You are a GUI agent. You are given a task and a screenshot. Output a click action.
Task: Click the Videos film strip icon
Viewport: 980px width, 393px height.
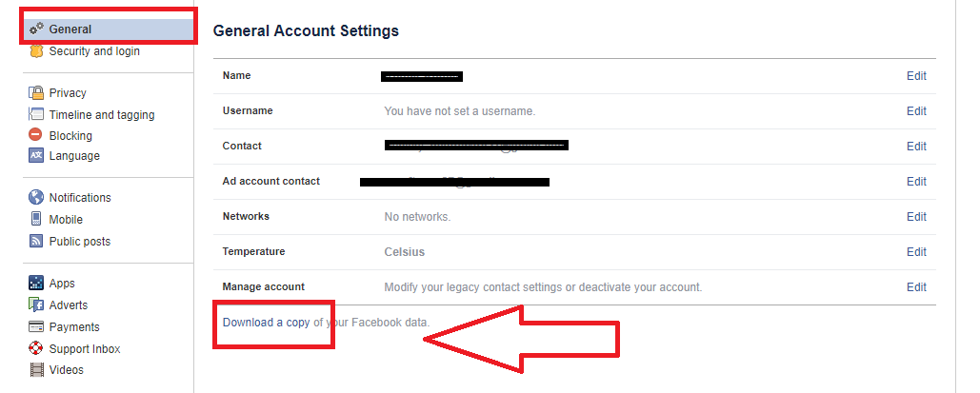click(x=36, y=370)
